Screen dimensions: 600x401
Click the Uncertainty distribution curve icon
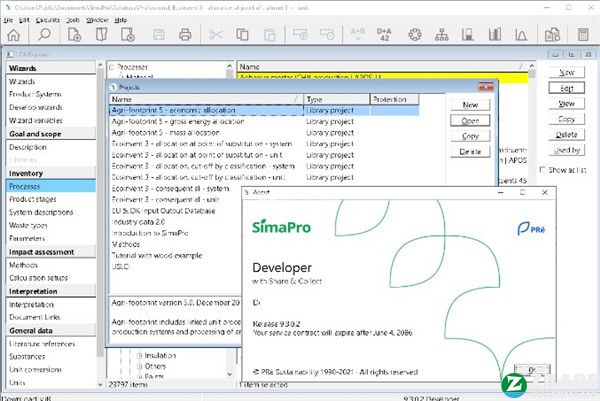click(521, 35)
